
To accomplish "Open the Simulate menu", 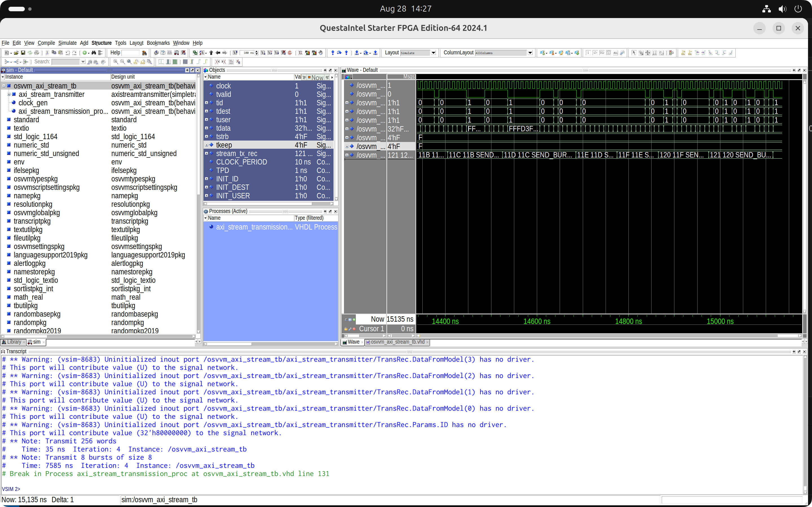I will (x=67, y=43).
